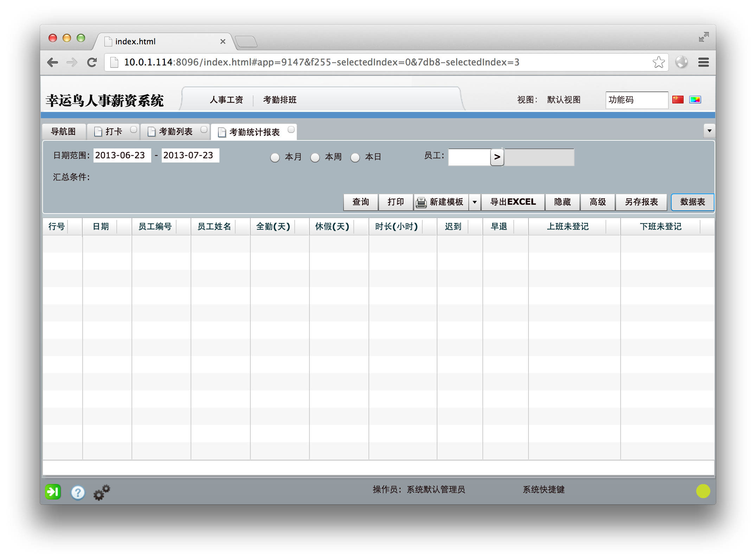Switch to the 导航图 tab

(x=63, y=132)
